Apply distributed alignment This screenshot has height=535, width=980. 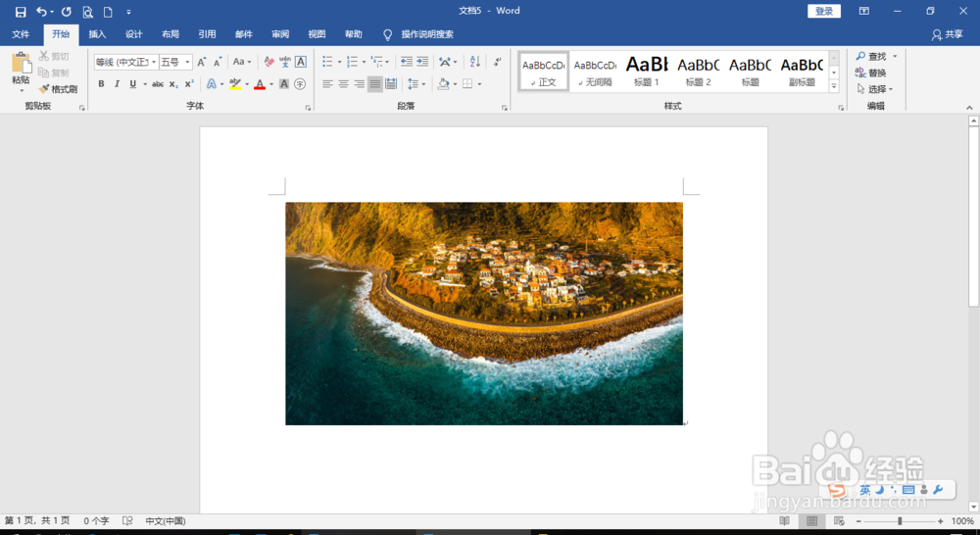point(391,83)
